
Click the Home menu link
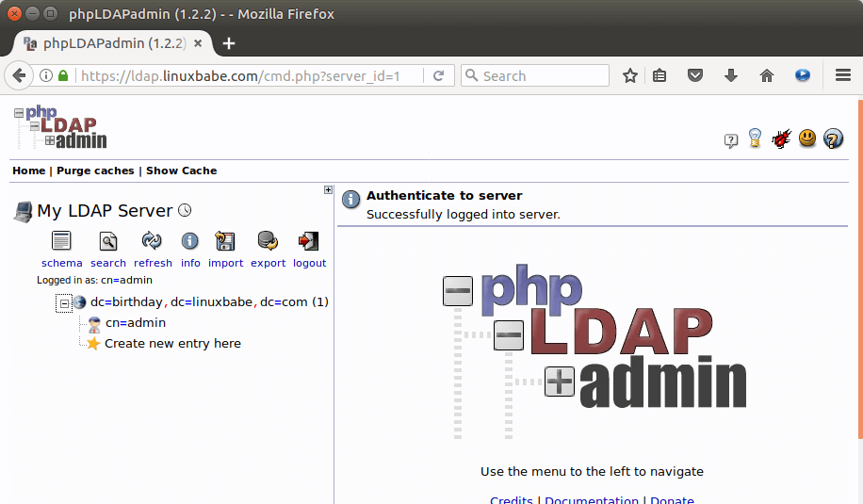(28, 171)
